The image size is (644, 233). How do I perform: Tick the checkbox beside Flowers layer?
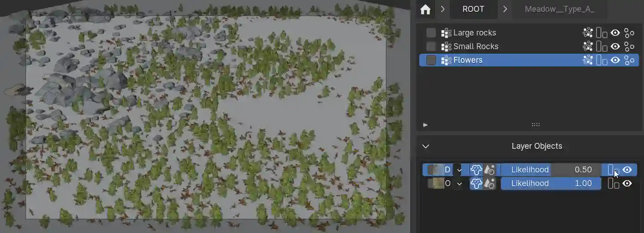point(431,60)
